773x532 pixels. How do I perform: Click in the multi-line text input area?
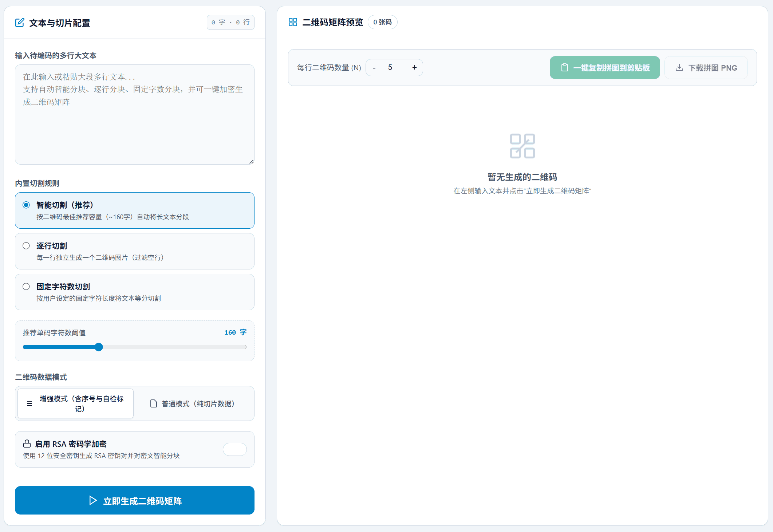135,115
